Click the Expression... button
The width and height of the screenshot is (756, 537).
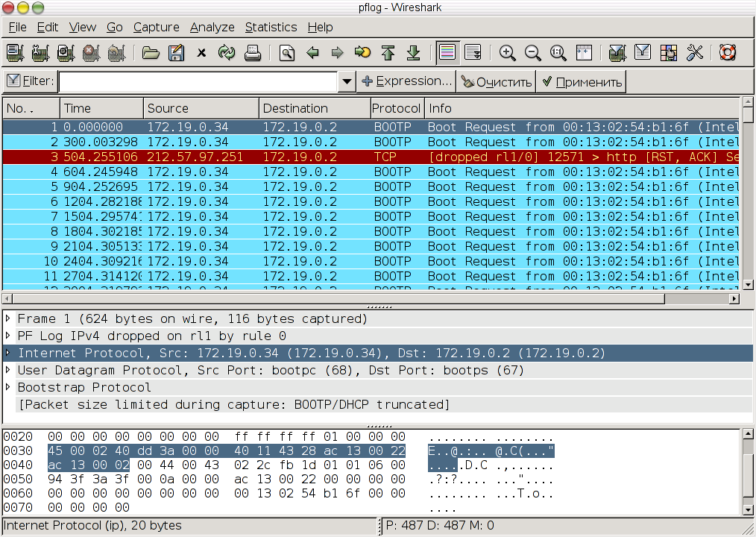pyautogui.click(x=407, y=81)
